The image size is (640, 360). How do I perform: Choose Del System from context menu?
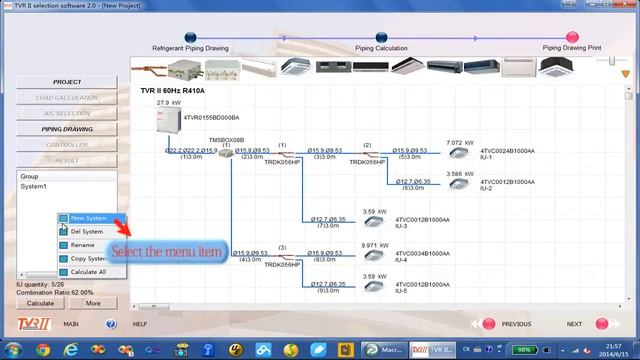click(x=92, y=231)
